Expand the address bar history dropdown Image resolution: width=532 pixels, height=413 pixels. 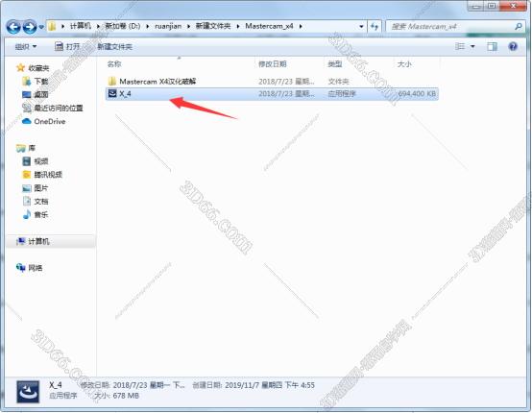(361, 27)
